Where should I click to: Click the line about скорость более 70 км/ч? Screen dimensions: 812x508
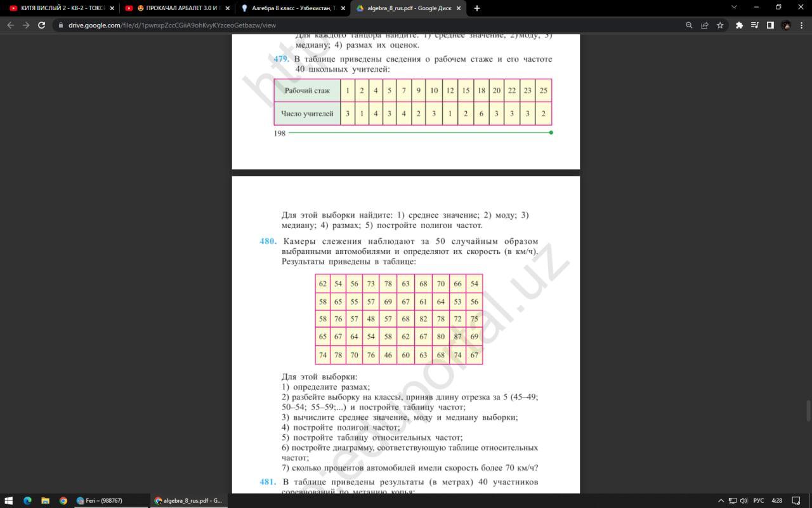point(410,468)
